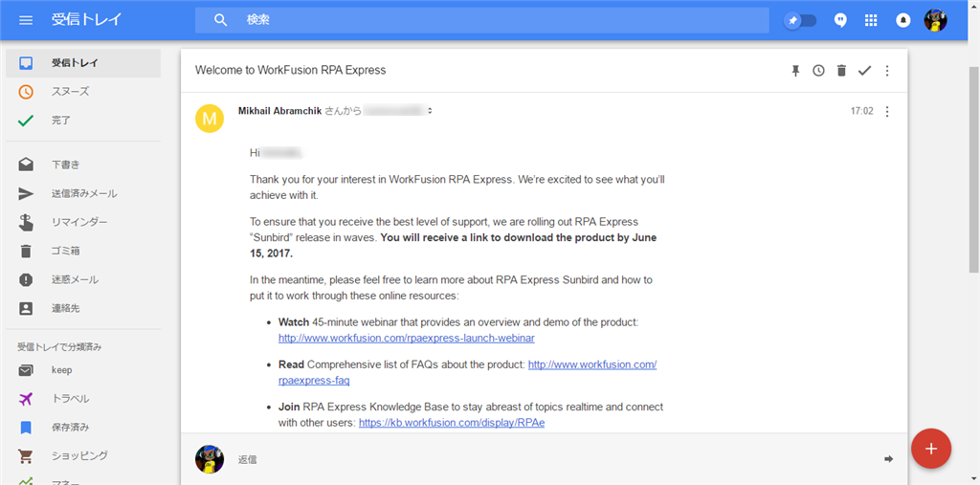
Task: Click the red compose plus button
Action: (x=931, y=449)
